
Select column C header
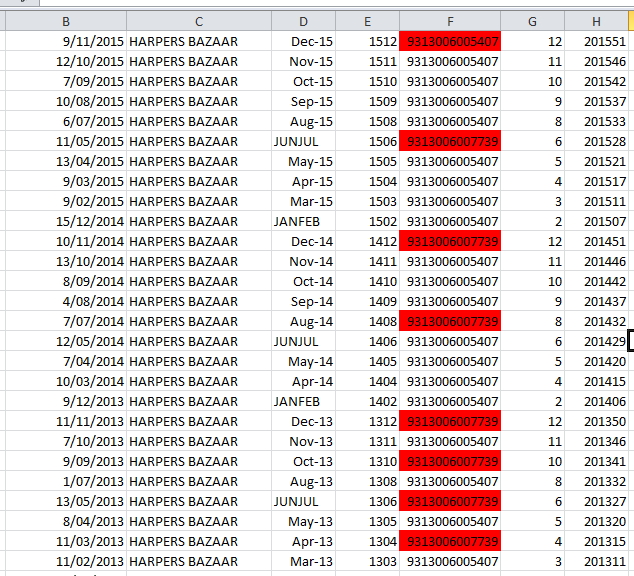click(199, 21)
